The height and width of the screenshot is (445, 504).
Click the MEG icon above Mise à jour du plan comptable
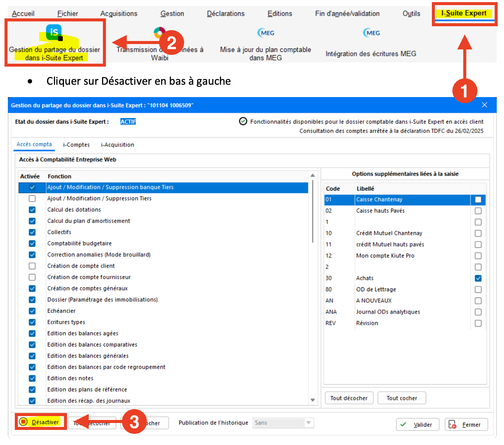coord(266,33)
